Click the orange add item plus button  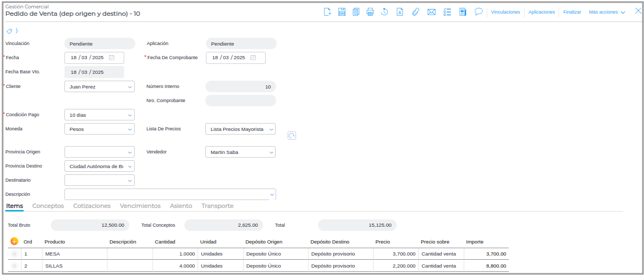14,241
